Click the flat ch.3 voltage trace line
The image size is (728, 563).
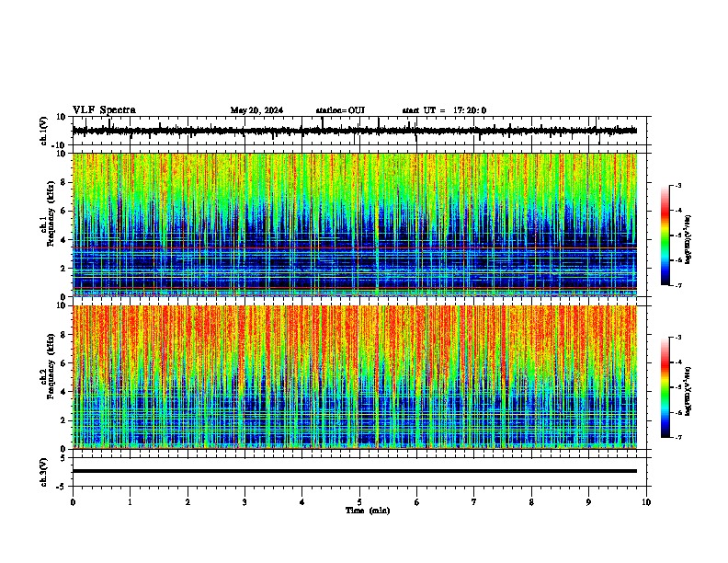pyautogui.click(x=354, y=471)
